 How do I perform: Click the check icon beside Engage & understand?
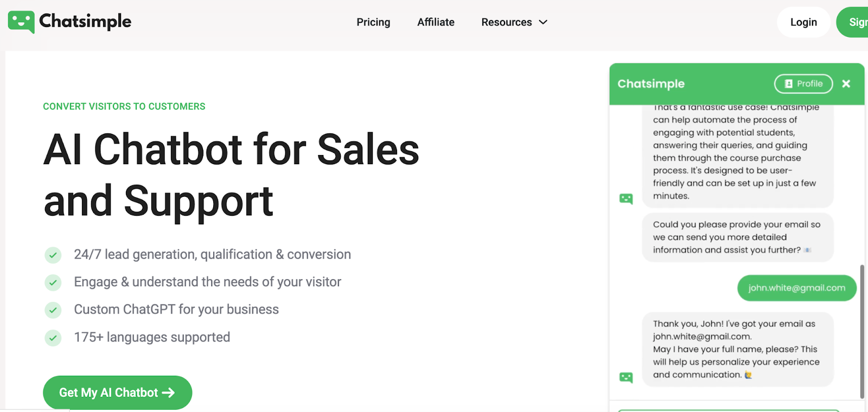point(53,282)
